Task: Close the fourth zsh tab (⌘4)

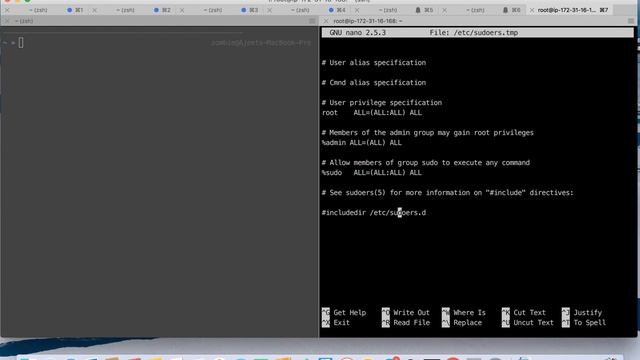Action: point(269,10)
